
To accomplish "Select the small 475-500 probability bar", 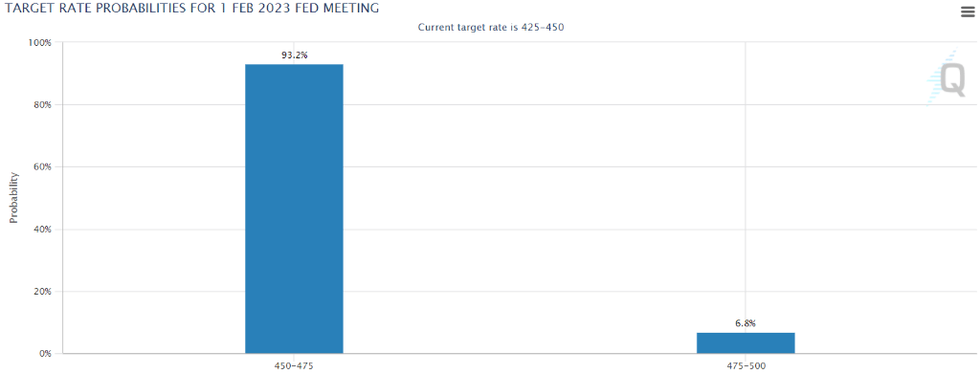I will tap(746, 343).
